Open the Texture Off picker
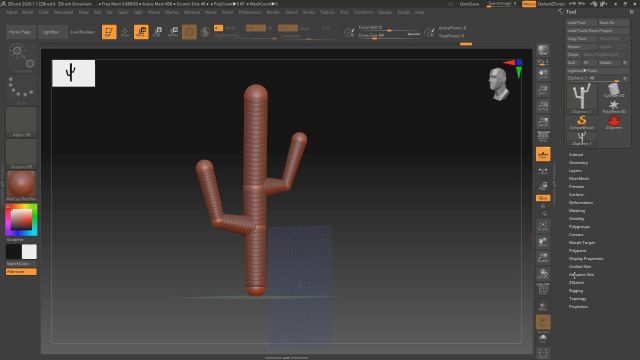 pyautogui.click(x=21, y=154)
